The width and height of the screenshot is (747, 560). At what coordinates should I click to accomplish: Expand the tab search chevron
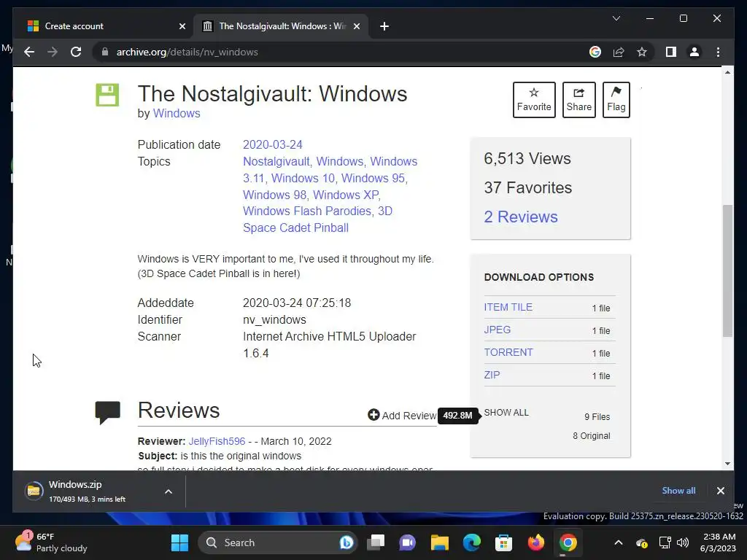point(616,18)
